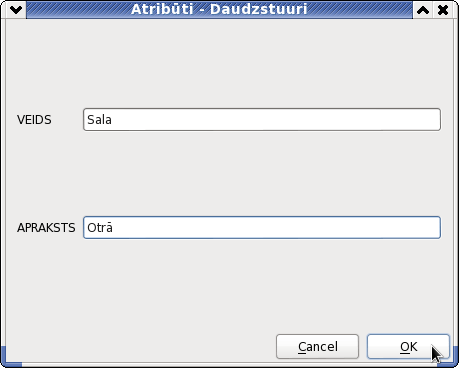
Task: Click the empty gray area between the two fields
Action: click(229, 173)
